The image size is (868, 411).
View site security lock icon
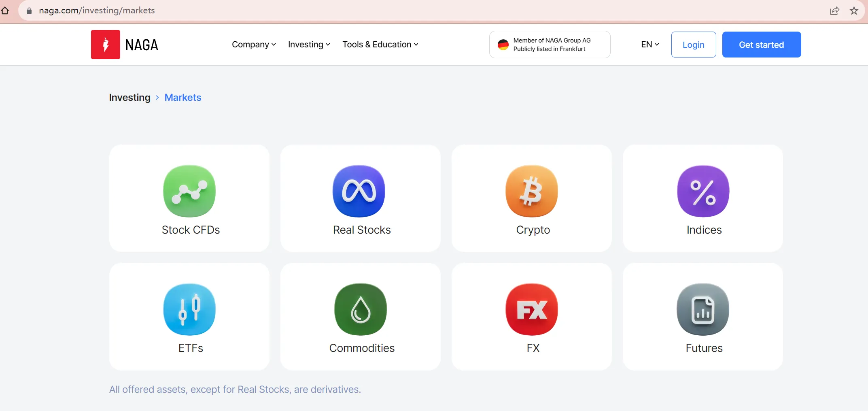[x=29, y=11]
